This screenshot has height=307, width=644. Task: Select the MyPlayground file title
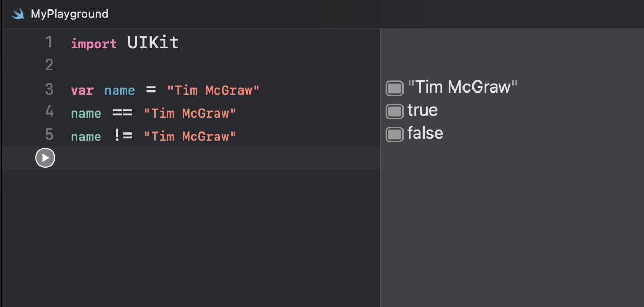coord(69,14)
